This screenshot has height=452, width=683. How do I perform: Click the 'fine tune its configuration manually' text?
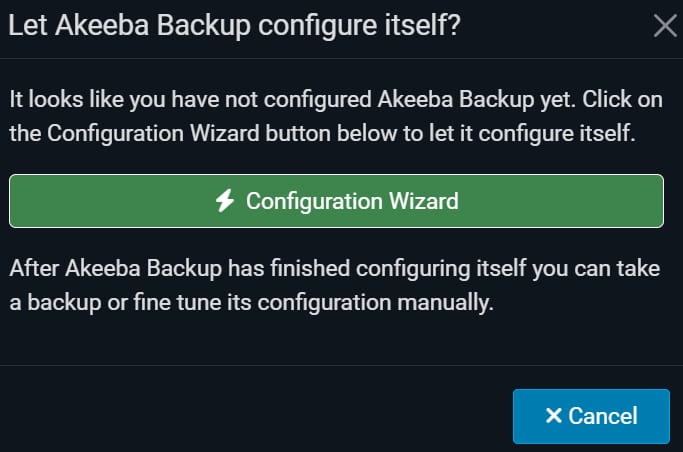coord(314,302)
